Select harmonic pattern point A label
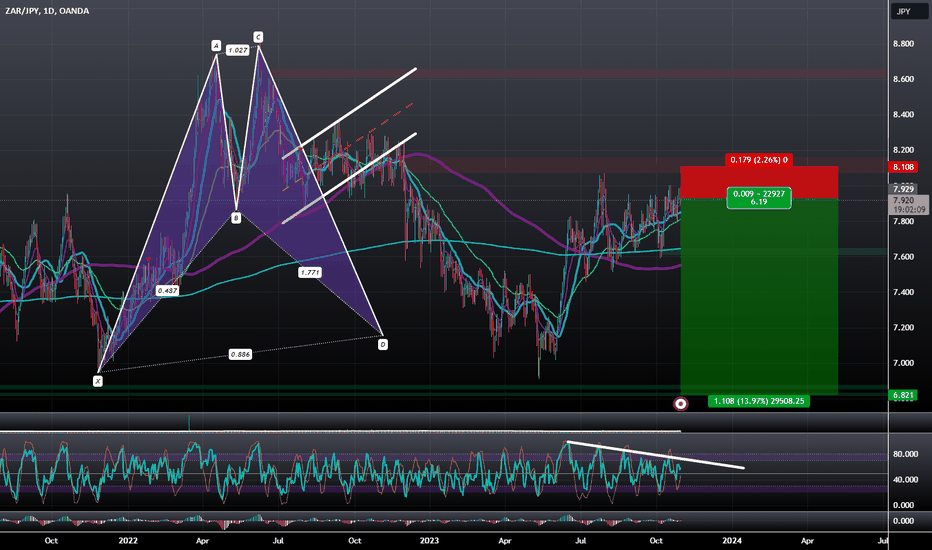This screenshot has width=932, height=550. (x=216, y=46)
